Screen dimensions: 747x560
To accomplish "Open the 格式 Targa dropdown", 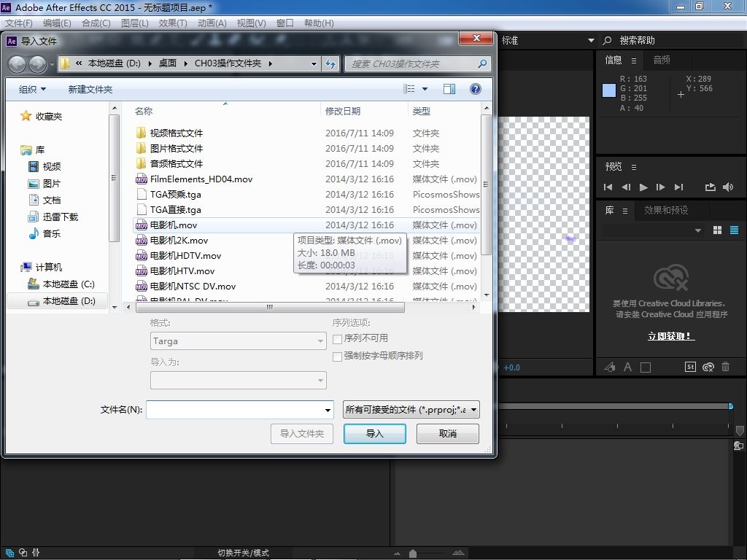I will coord(239,341).
